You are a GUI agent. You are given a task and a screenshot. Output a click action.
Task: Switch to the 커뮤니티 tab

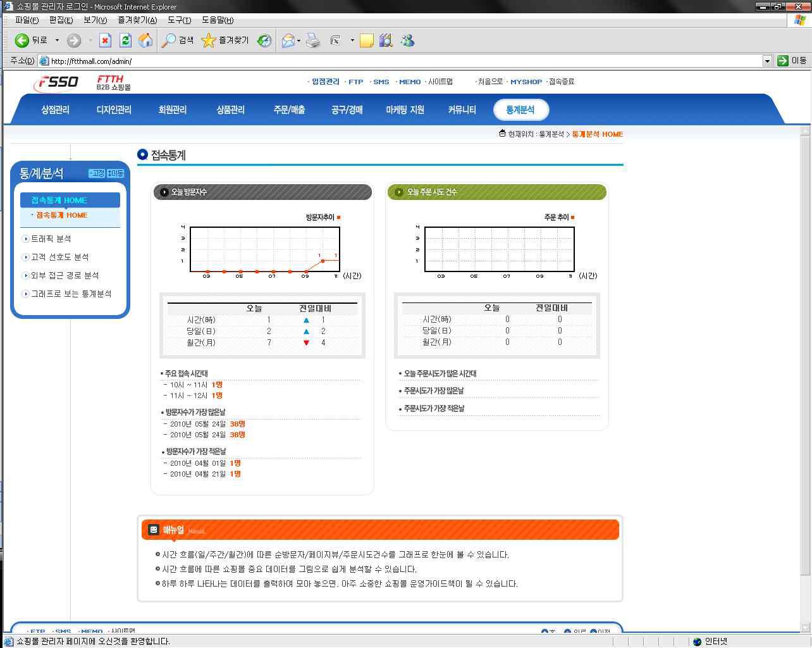pos(462,109)
